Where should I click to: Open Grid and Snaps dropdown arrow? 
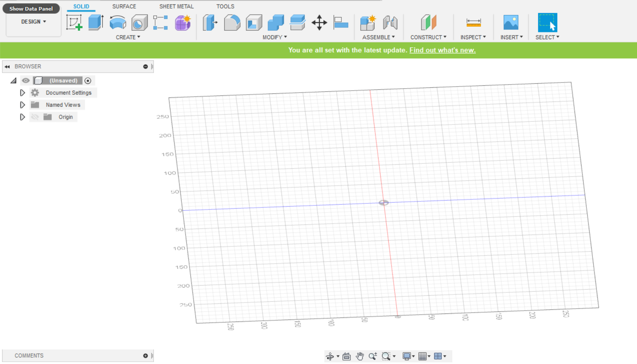click(429, 356)
